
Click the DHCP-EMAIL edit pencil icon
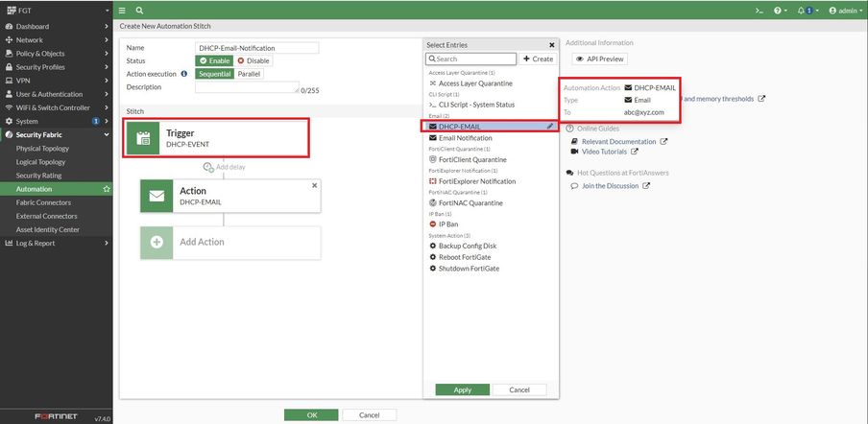pyautogui.click(x=549, y=126)
